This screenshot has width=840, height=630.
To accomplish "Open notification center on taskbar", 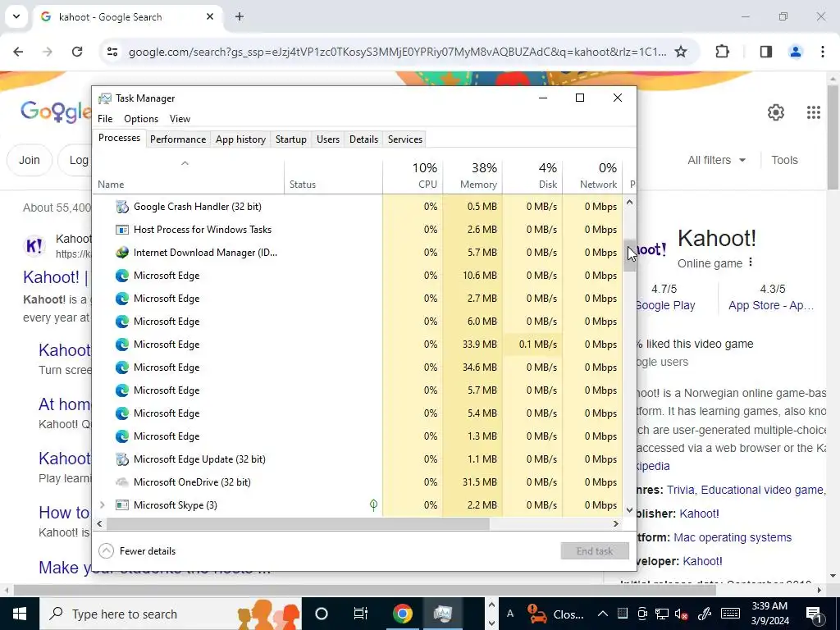I will point(814,614).
